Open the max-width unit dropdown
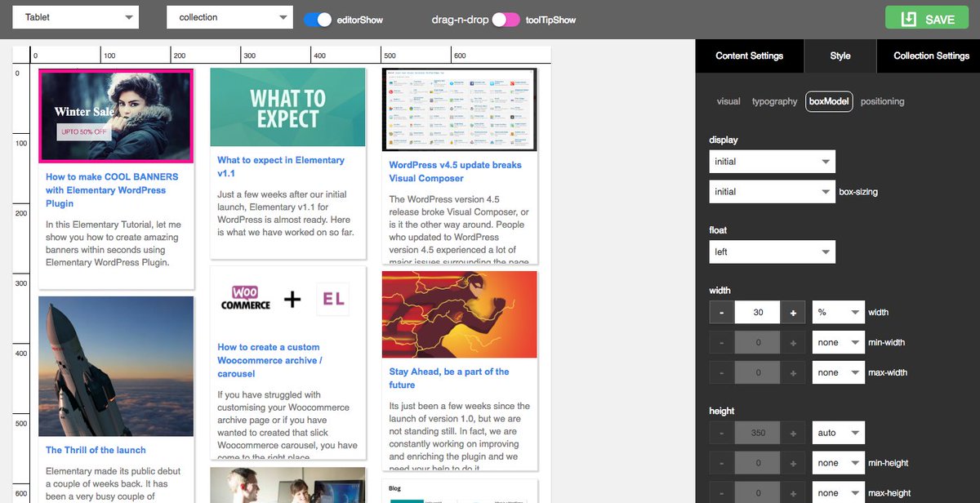This screenshot has width=980, height=503. coord(838,372)
